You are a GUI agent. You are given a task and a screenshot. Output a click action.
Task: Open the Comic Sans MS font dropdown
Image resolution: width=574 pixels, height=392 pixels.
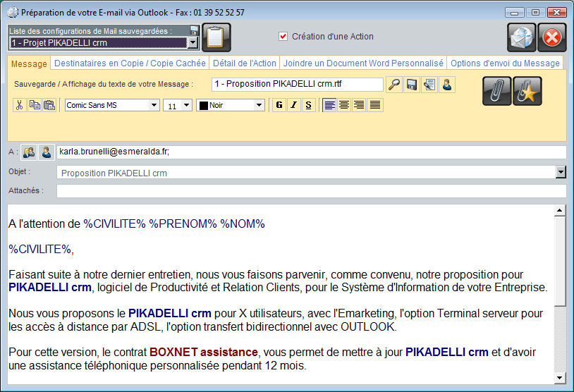coord(112,105)
